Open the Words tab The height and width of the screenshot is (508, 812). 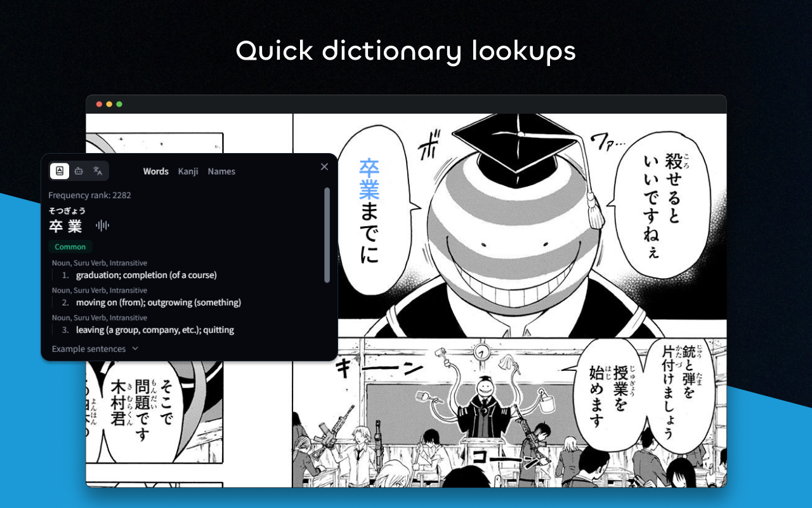point(156,171)
